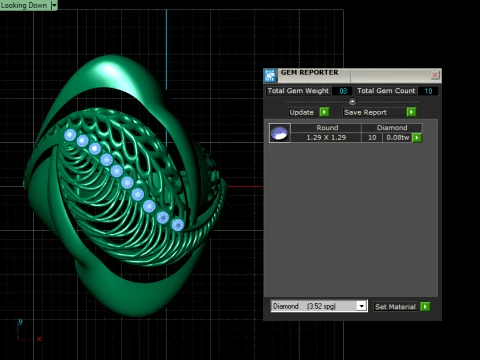Image resolution: width=480 pixels, height=360 pixels.
Task: Click the Total Gem Count label
Action: pos(386,91)
